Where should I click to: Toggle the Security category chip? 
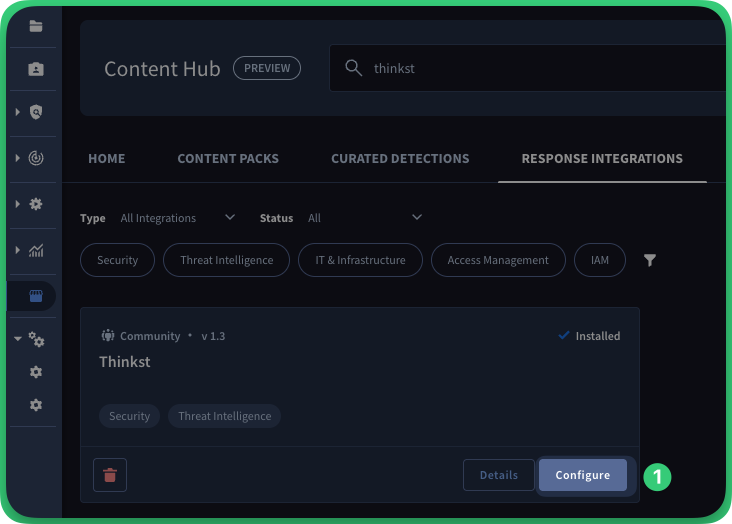(x=117, y=260)
